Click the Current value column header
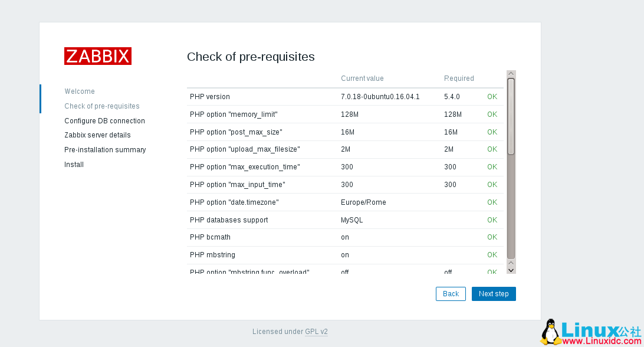Viewport: 644px width, 347px height. tap(362, 78)
